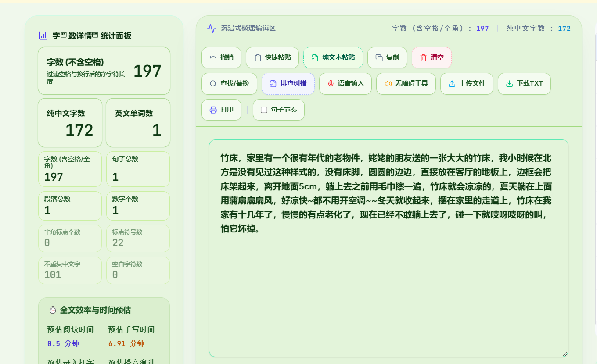
Task: Click the 字数 (含空格/全角) small card
Action: (x=70, y=168)
